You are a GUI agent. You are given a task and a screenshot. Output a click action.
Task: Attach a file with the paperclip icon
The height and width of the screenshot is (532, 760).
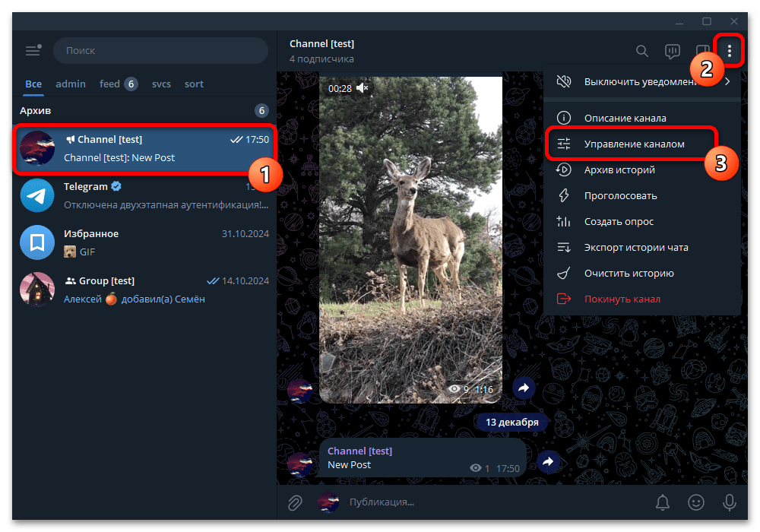coord(295,502)
